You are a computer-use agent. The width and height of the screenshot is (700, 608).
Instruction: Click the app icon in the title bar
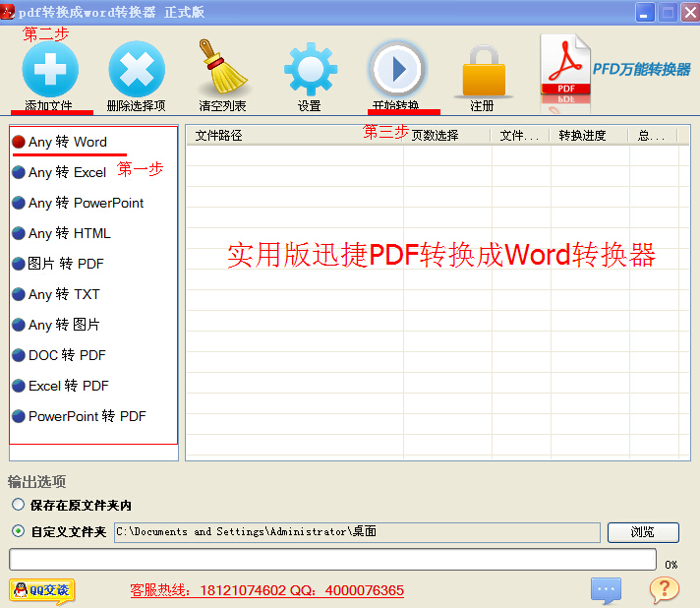[x=8, y=12]
